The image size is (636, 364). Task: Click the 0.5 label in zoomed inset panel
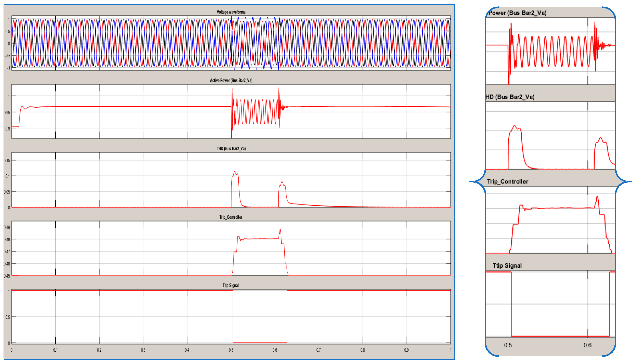click(508, 345)
